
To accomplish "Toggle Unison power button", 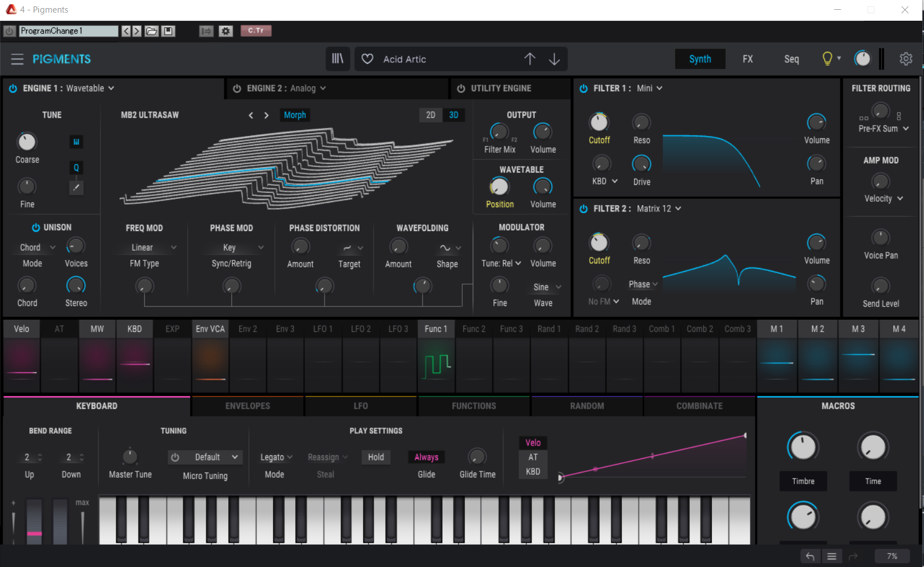I will click(x=36, y=228).
